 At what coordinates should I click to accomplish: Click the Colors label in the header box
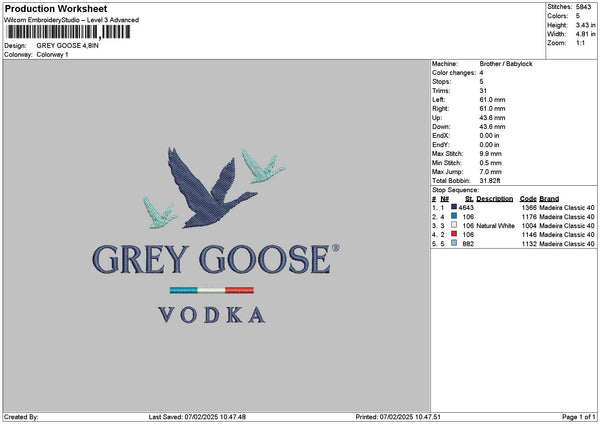[x=558, y=16]
